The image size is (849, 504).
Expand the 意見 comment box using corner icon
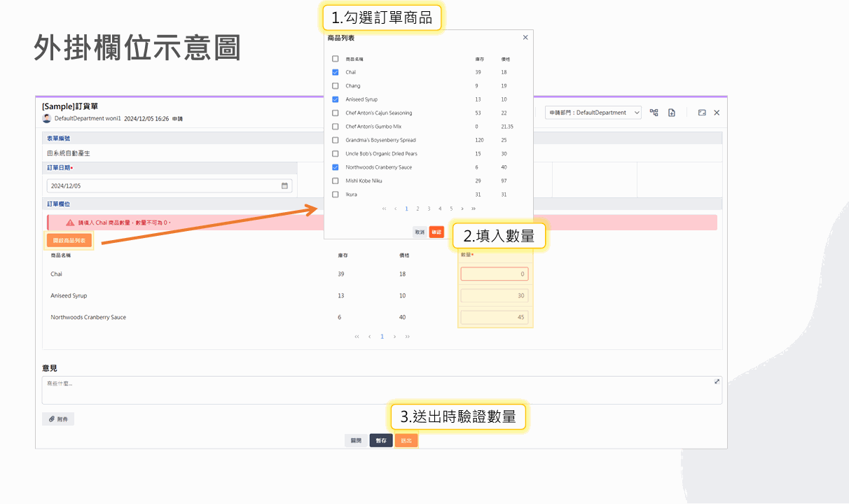(717, 381)
